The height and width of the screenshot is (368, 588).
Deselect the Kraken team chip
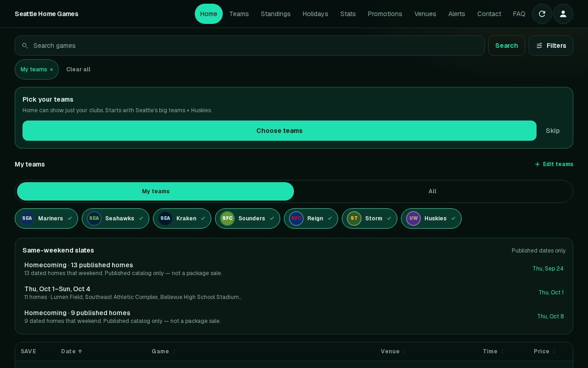182,218
